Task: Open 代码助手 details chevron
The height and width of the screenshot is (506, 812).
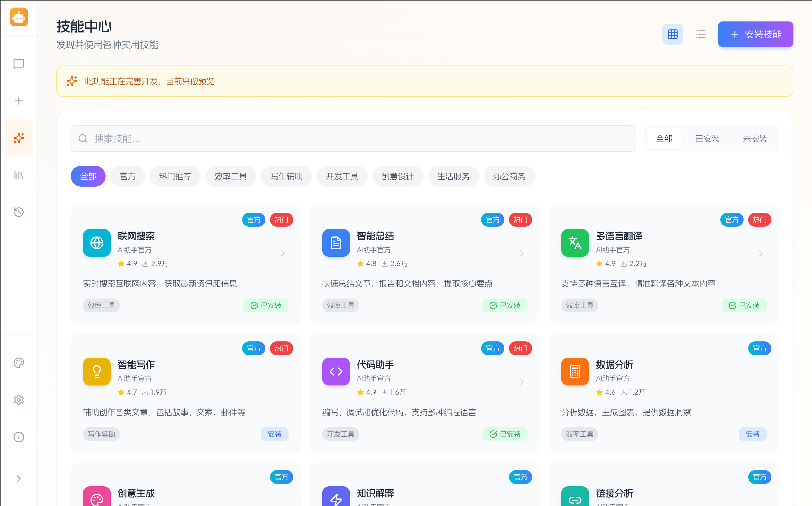Action: pyautogui.click(x=521, y=382)
